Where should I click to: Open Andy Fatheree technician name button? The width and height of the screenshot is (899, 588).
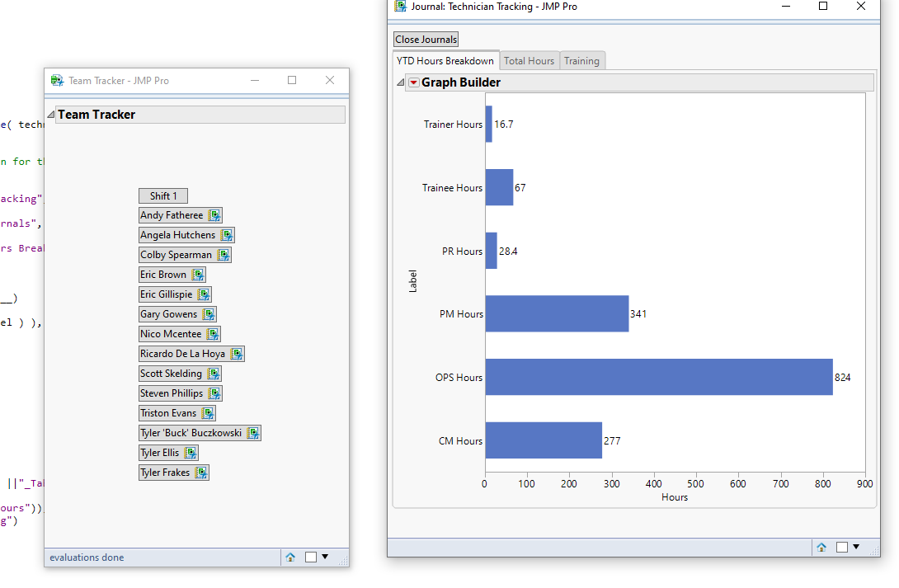coord(181,215)
